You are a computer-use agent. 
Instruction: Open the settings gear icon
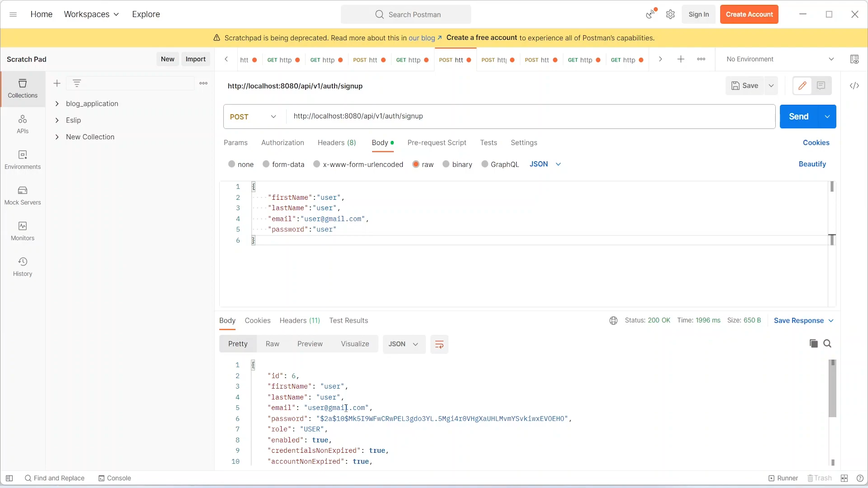click(x=670, y=14)
